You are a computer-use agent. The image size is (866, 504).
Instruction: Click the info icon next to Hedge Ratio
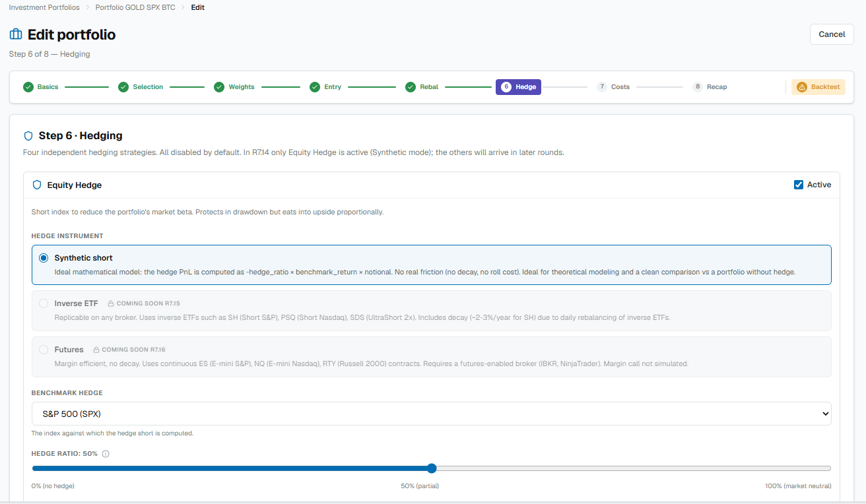point(106,454)
